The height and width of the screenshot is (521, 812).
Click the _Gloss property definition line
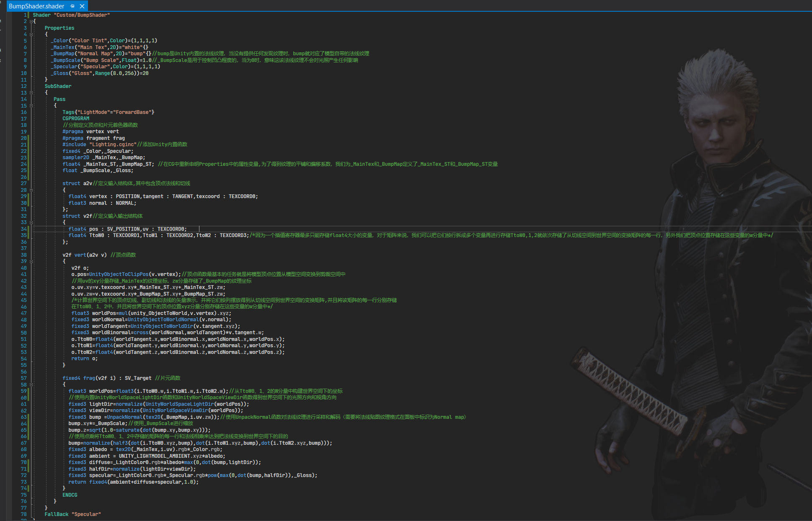(100, 73)
